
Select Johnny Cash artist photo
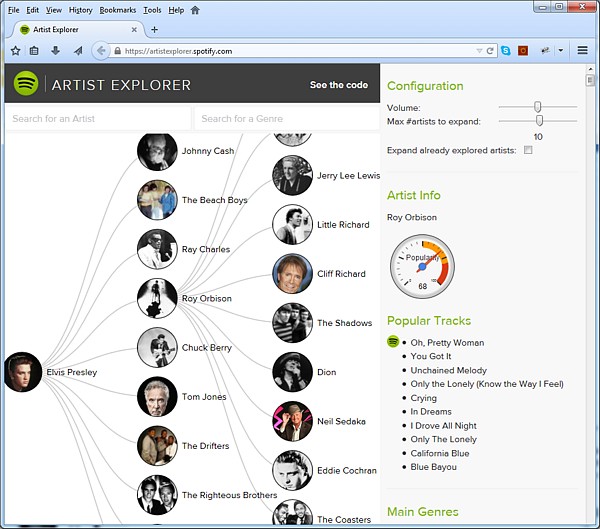[x=157, y=152]
